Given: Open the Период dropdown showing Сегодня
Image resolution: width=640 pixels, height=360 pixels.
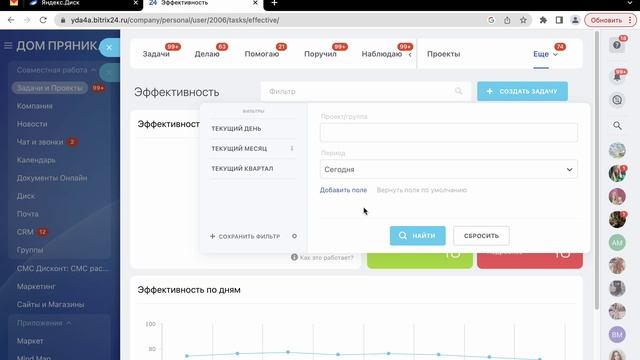Looking at the screenshot, I should tap(449, 169).
